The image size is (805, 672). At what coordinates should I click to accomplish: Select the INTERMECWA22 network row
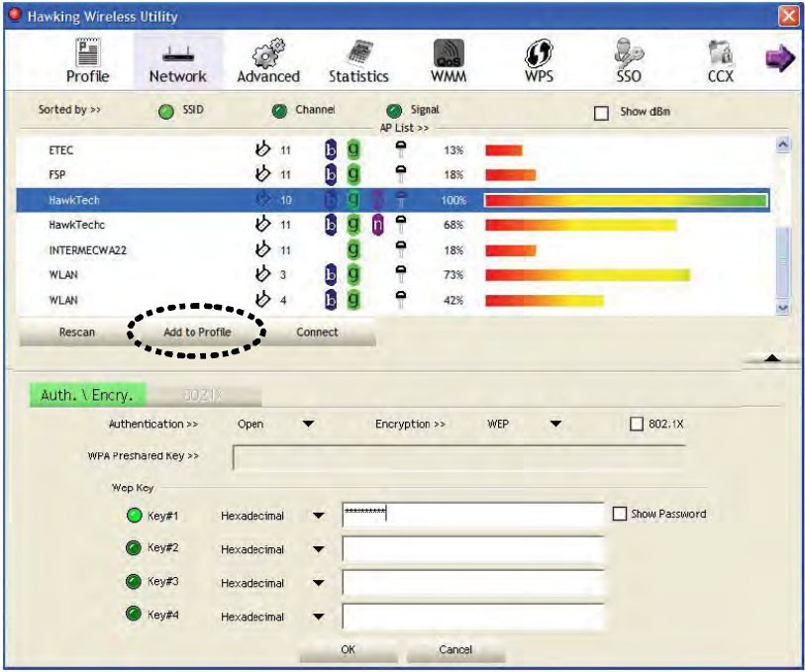[393, 250]
